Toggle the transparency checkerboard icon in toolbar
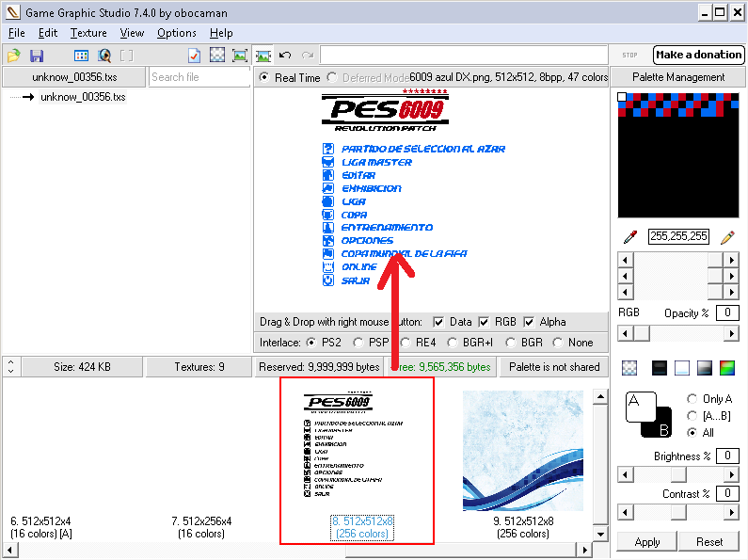 (217, 56)
